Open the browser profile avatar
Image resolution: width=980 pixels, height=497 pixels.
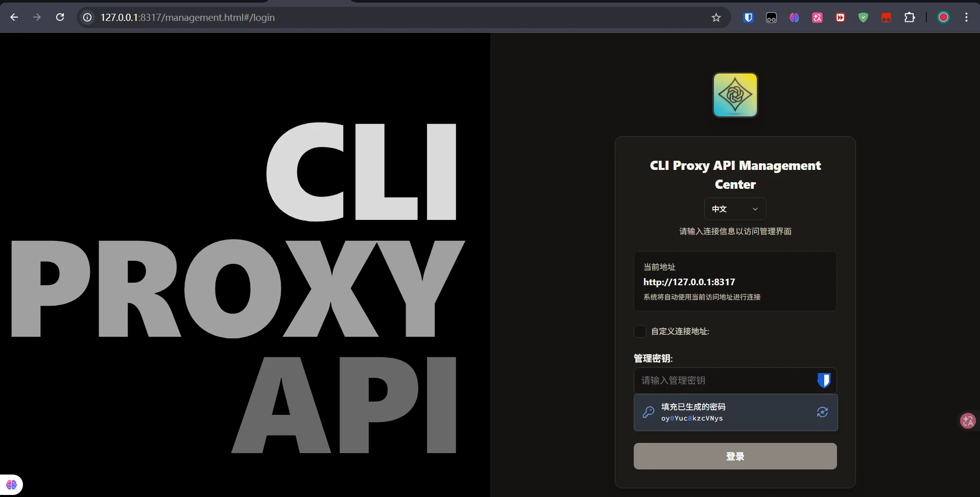point(943,17)
